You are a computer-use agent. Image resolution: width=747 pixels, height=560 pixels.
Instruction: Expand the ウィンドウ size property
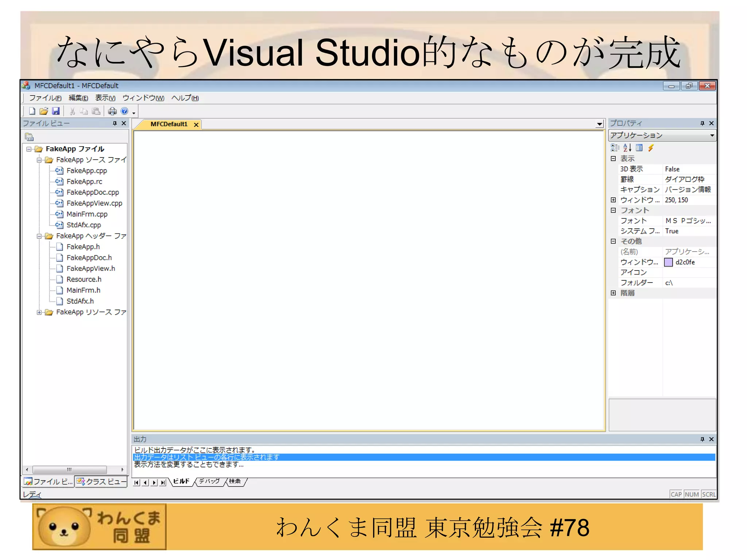[613, 200]
